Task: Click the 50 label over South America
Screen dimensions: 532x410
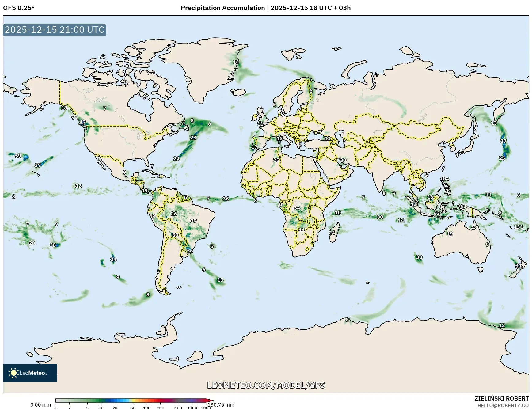Action: [176, 234]
